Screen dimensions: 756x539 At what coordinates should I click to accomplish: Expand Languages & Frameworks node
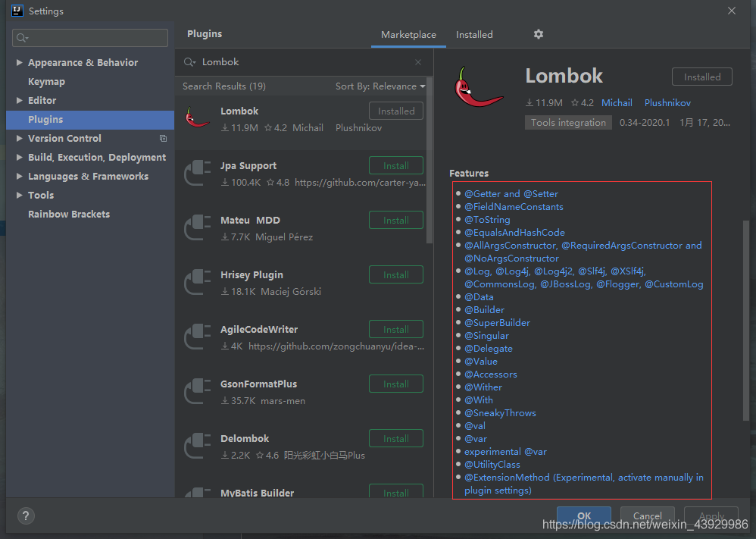[19, 176]
